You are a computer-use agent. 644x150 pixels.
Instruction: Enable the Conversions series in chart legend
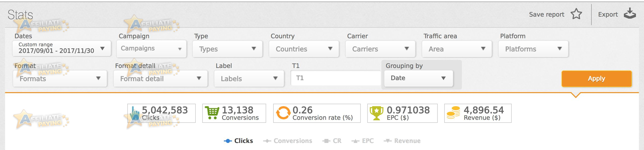[288, 141]
